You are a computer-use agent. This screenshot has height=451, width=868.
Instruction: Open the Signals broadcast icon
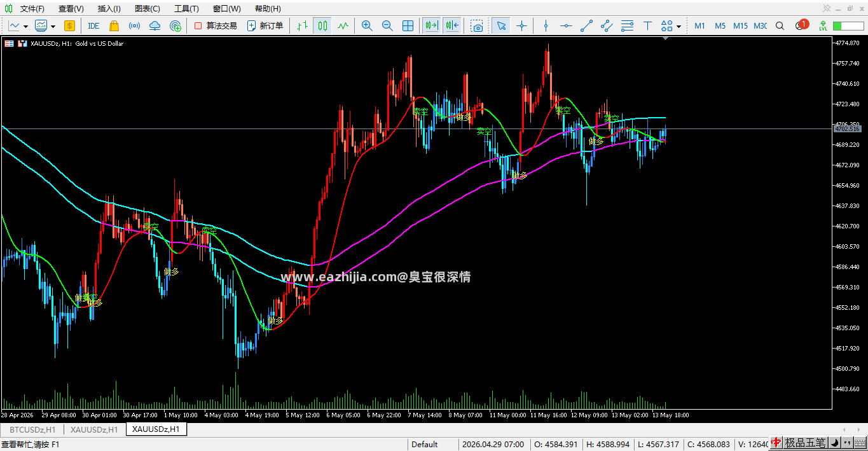(134, 25)
